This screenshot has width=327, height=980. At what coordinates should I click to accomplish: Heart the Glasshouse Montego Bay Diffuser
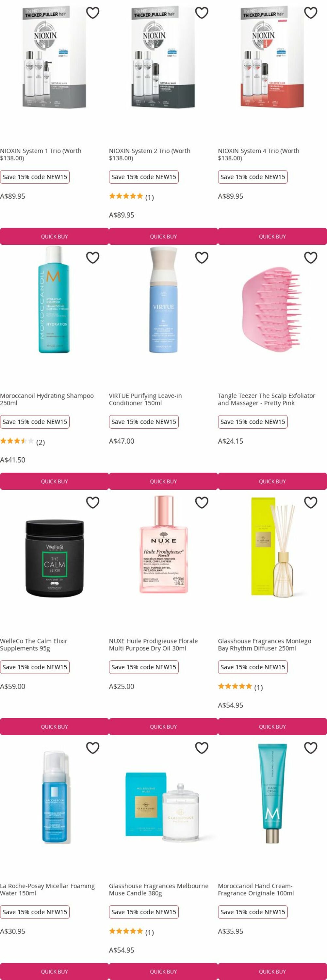311,502
